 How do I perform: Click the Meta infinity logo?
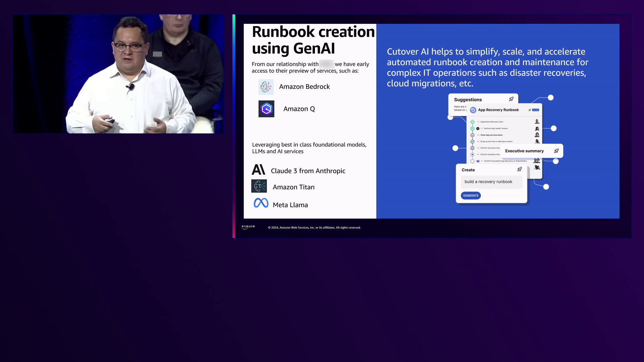(261, 203)
